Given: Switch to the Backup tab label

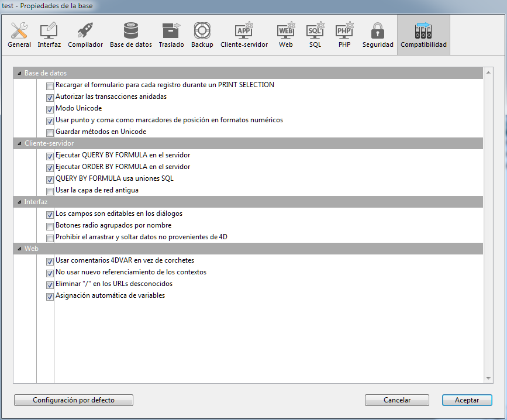Looking at the screenshot, I should click(x=202, y=44).
